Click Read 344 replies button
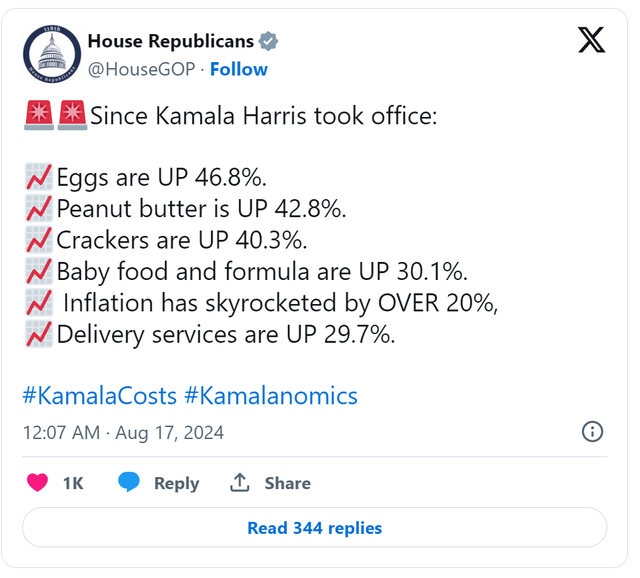Viewport: 640px width, 578px height. pos(314,527)
